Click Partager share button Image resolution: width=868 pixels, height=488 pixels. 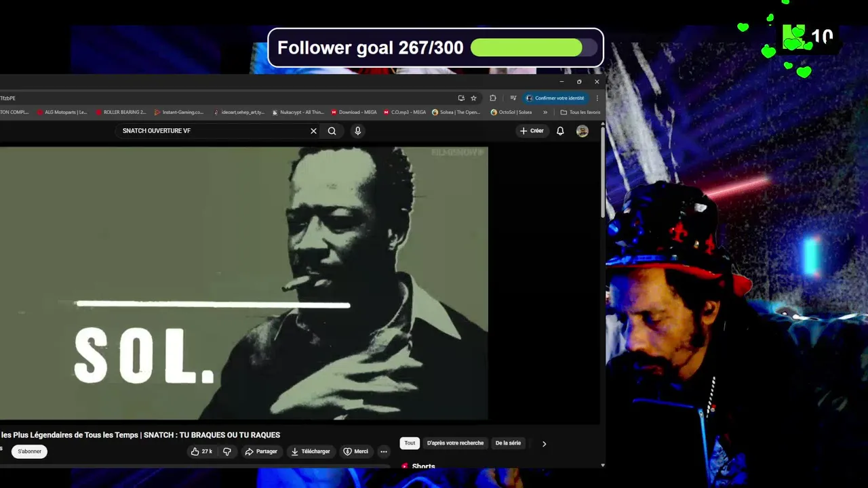click(261, 451)
